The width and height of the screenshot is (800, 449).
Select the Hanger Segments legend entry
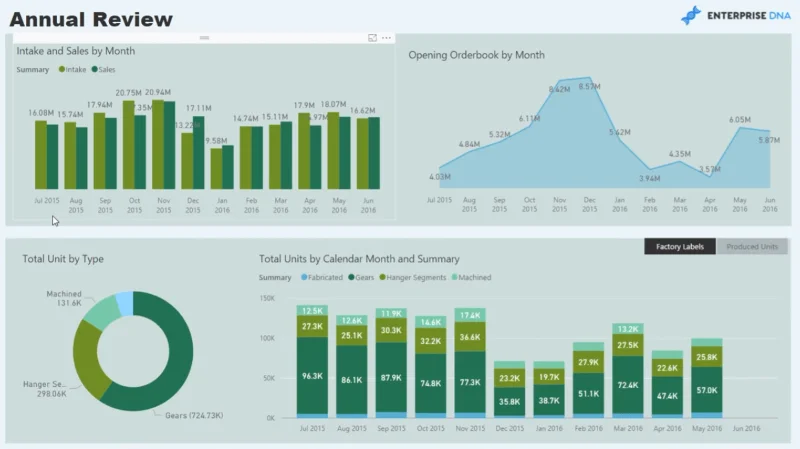coord(413,277)
